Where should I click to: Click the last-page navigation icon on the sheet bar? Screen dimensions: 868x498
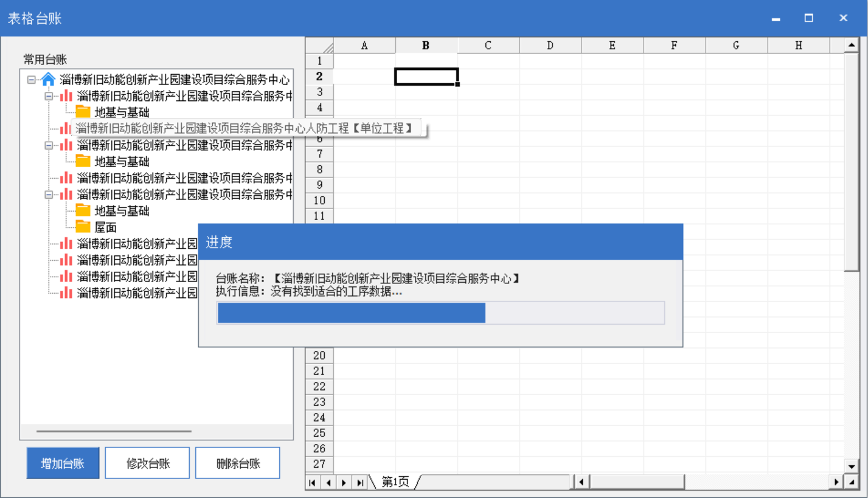point(360,482)
